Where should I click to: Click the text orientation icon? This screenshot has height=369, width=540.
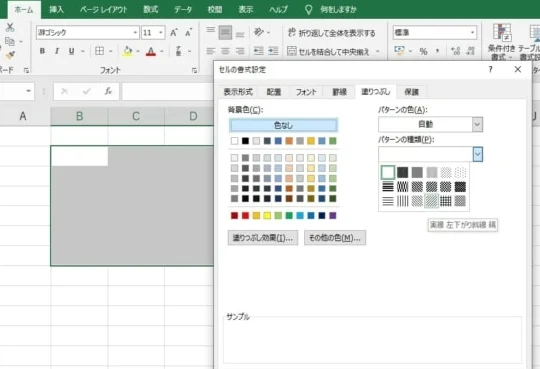[259, 32]
